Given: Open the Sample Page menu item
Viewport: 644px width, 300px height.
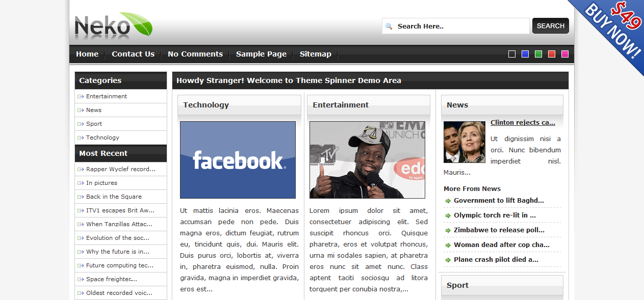Looking at the screenshot, I should (x=261, y=54).
